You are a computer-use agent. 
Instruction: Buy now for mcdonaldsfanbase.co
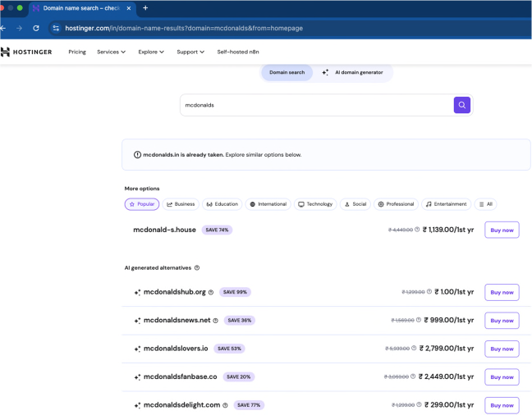[x=502, y=377]
